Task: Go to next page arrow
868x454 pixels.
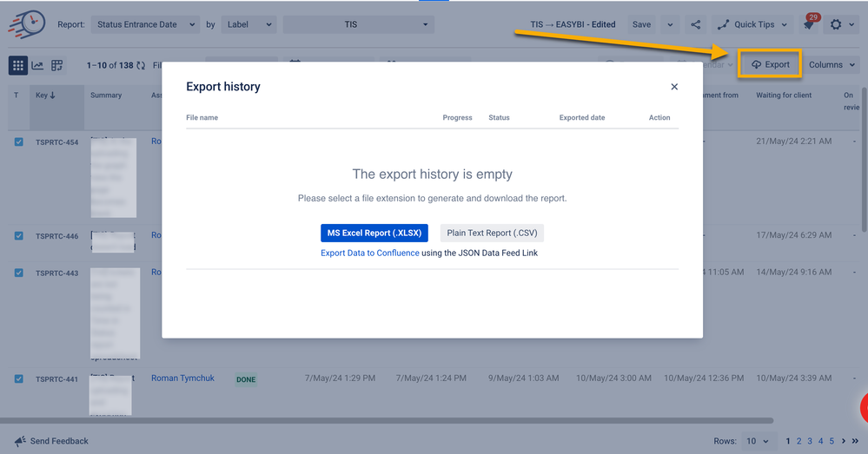Action: (x=844, y=441)
